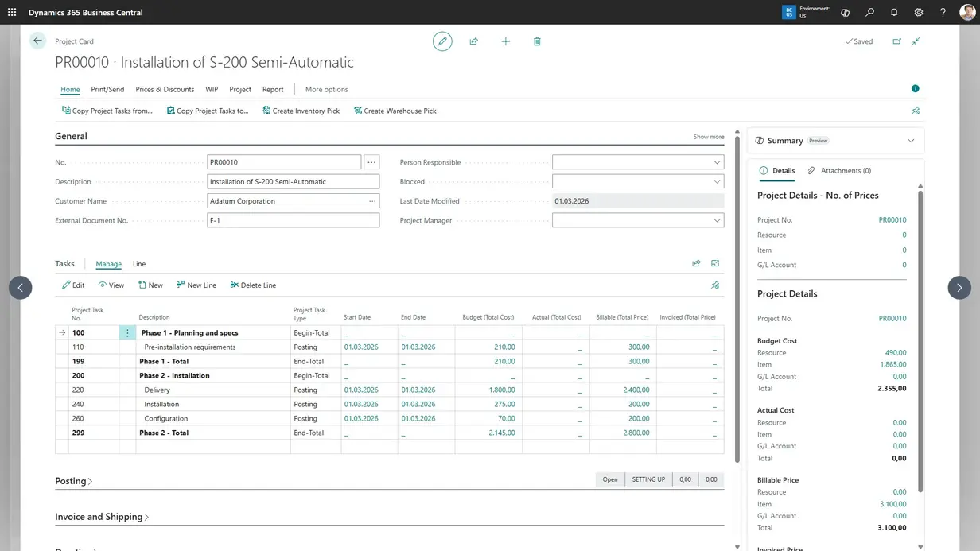This screenshot has width=980, height=551.
Task: Open notifications bell
Action: pyautogui.click(x=894, y=13)
